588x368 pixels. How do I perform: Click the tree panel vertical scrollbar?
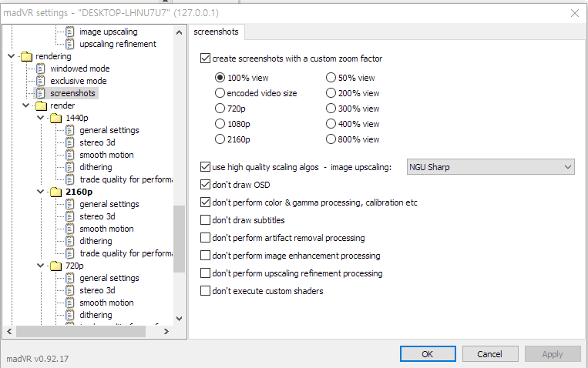tap(180, 239)
